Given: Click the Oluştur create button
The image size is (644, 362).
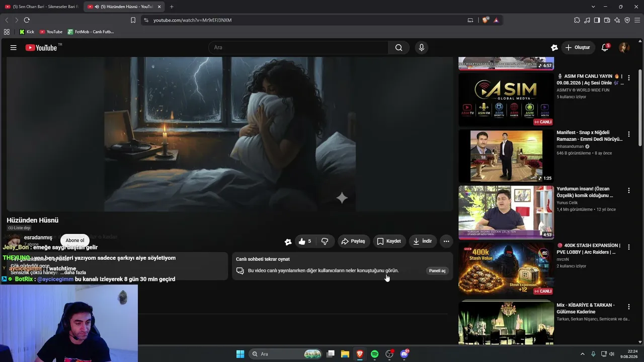Looking at the screenshot, I should point(578,48).
